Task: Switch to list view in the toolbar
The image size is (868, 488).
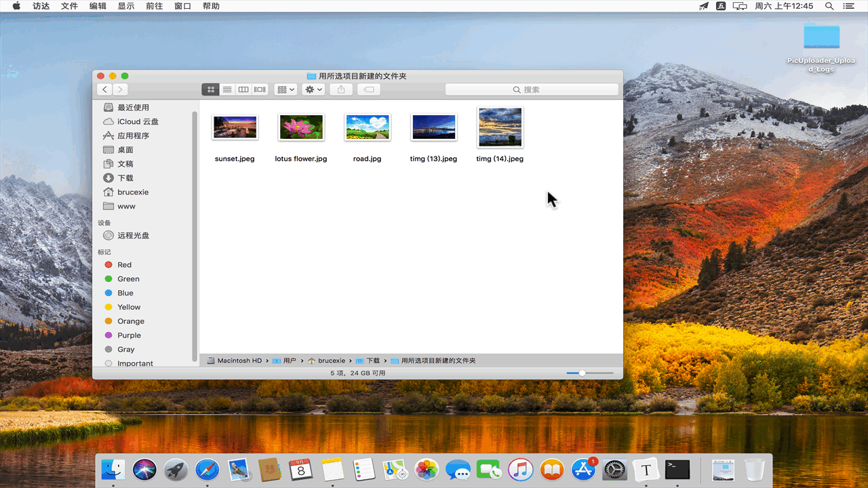Action: [226, 89]
